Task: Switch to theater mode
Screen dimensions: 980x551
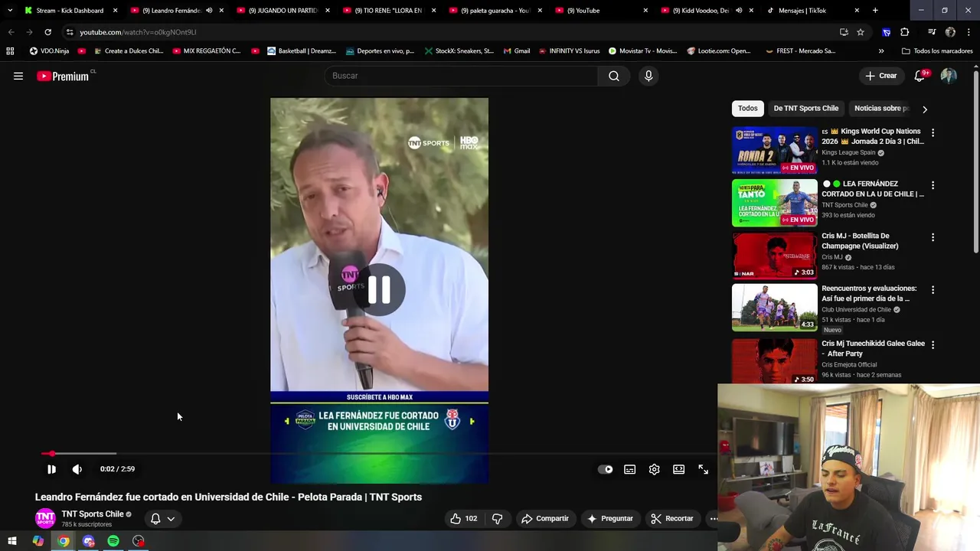Action: (678, 469)
